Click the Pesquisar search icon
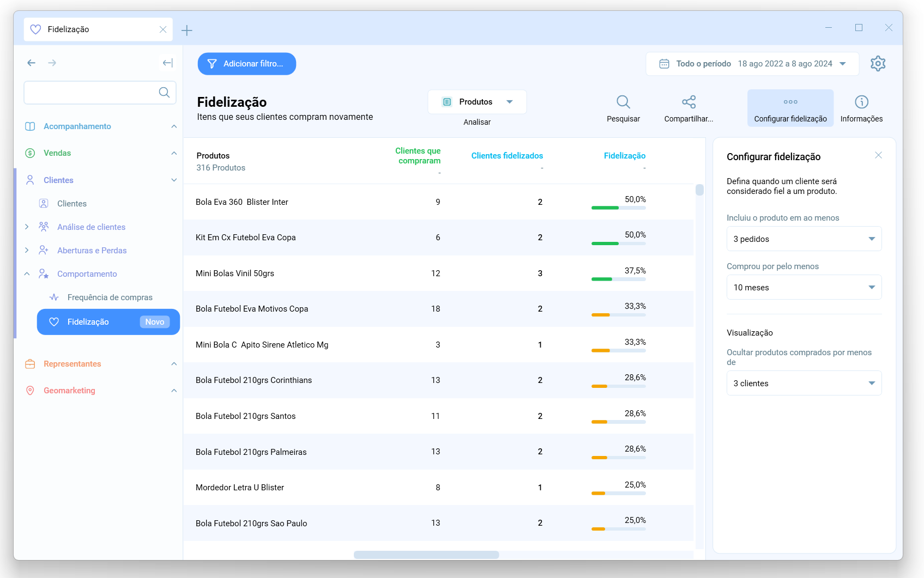924x578 pixels. click(x=623, y=102)
